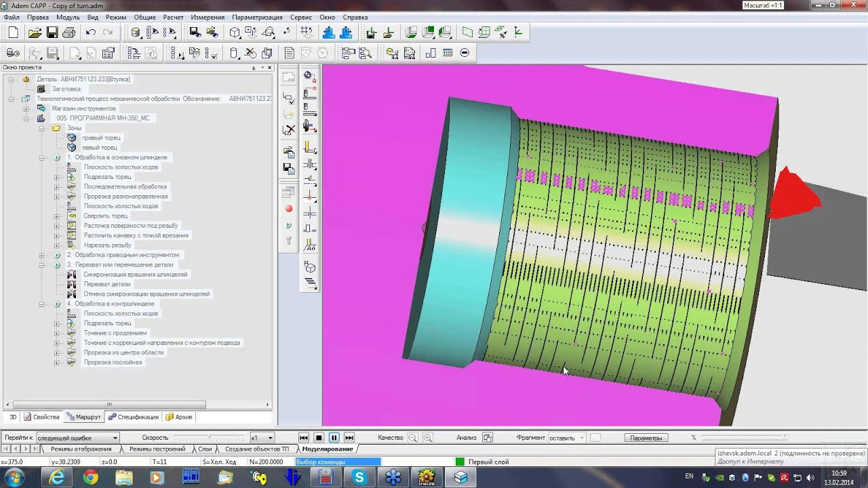
Task: Print using the printer icon
Action: coord(68,33)
